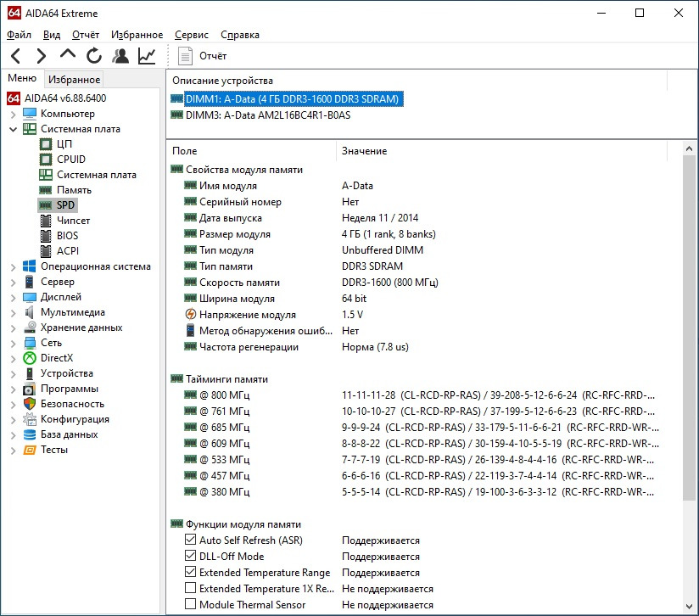This screenshot has height=616, width=699.
Task: Open the user profile toolbar icon
Action: (x=120, y=56)
